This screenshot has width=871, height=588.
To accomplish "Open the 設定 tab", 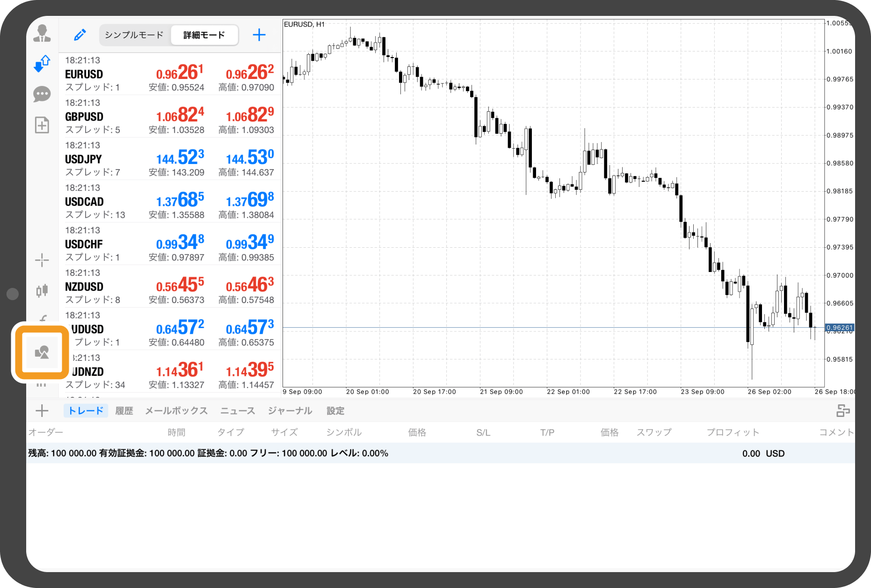I will coord(335,411).
